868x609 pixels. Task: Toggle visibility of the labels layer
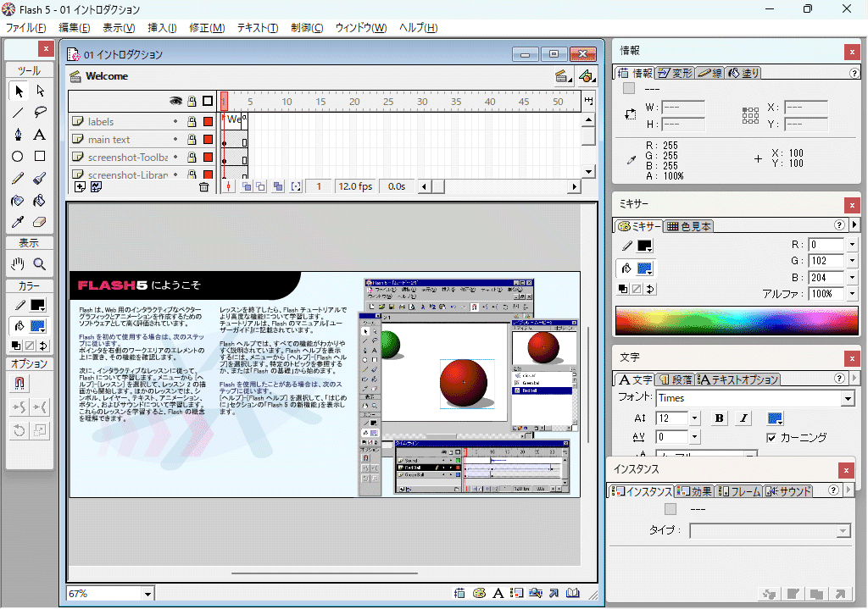coord(175,122)
